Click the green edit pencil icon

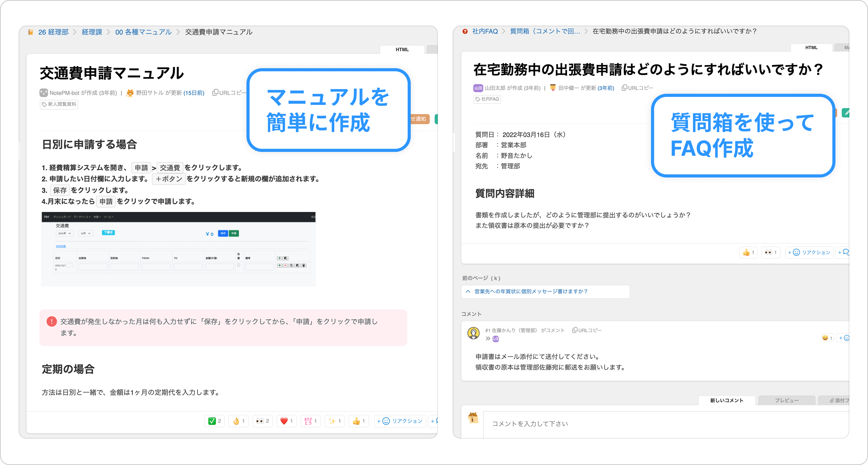click(847, 113)
